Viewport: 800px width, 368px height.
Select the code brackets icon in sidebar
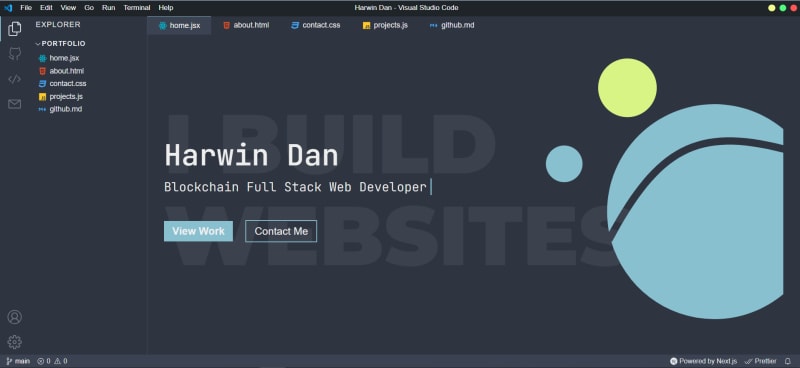(15, 79)
